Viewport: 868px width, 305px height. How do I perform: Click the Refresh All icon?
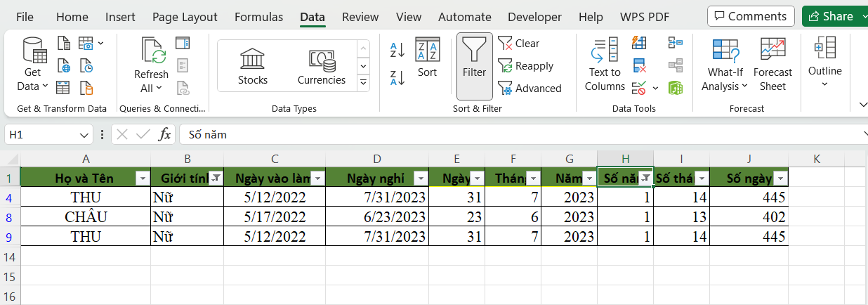pyautogui.click(x=151, y=65)
